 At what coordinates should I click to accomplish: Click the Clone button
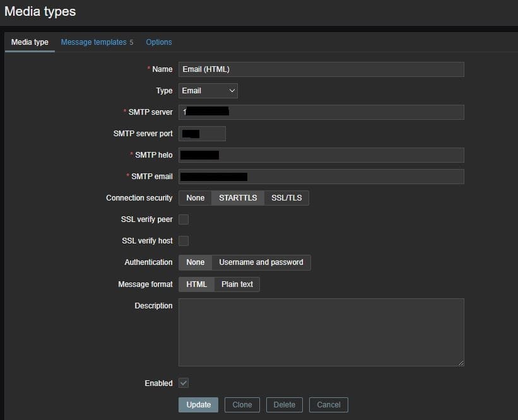[242, 405]
